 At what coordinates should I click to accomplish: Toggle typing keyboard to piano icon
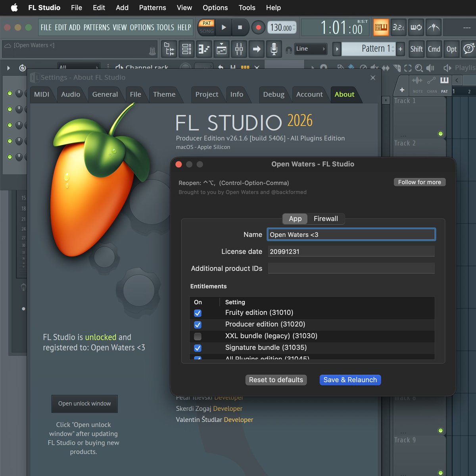coord(381,27)
